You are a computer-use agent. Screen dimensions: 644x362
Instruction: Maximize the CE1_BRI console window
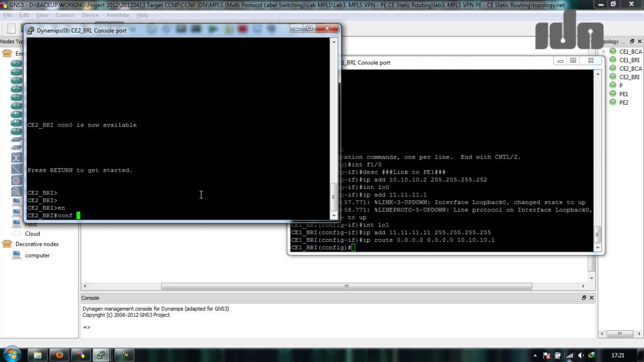(x=573, y=61)
